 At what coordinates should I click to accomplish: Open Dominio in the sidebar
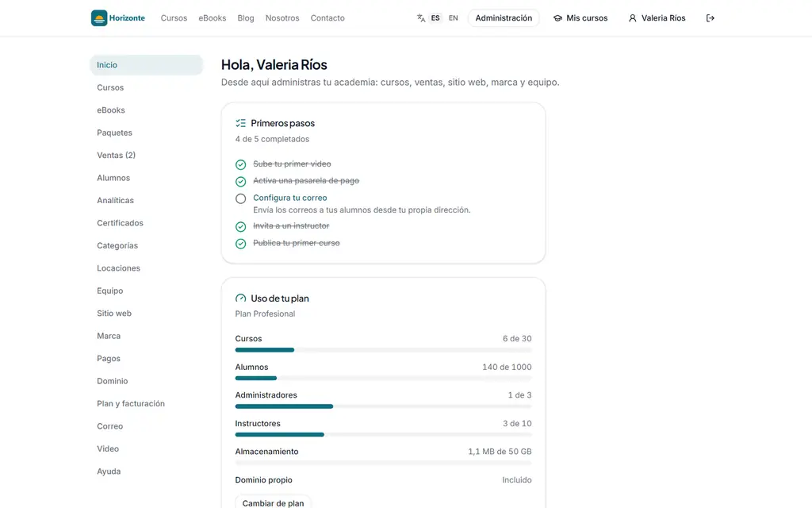146,381
